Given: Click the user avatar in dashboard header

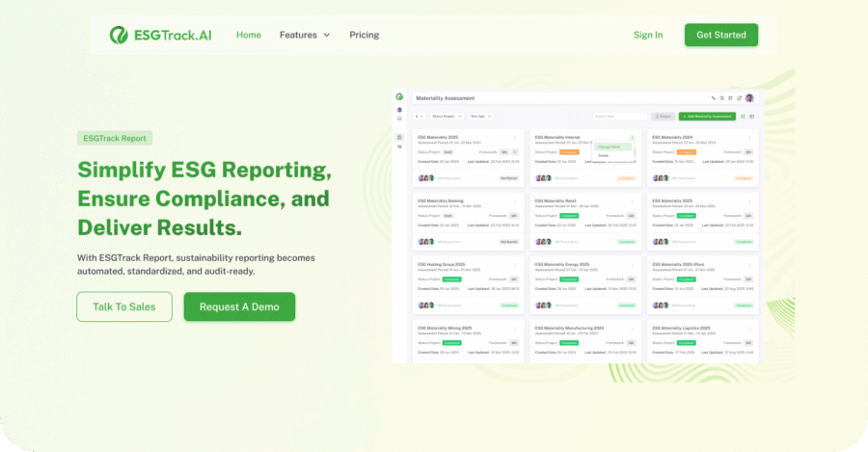Looking at the screenshot, I should [x=749, y=98].
